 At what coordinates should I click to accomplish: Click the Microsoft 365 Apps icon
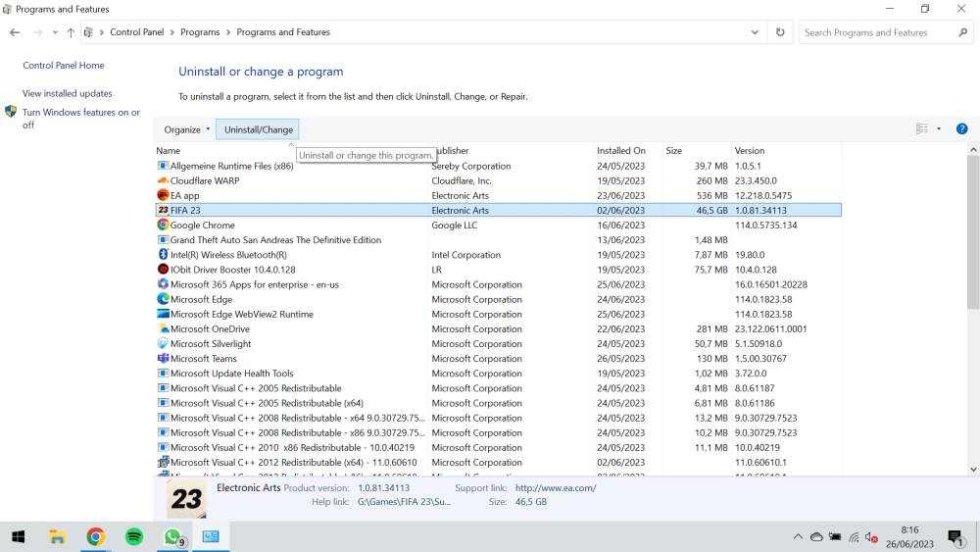pyautogui.click(x=163, y=284)
